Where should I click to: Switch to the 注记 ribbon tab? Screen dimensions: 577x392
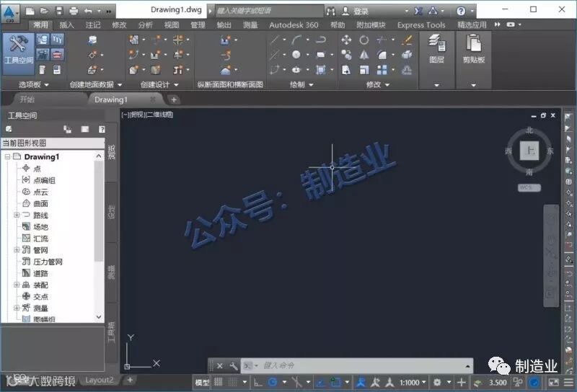click(93, 25)
